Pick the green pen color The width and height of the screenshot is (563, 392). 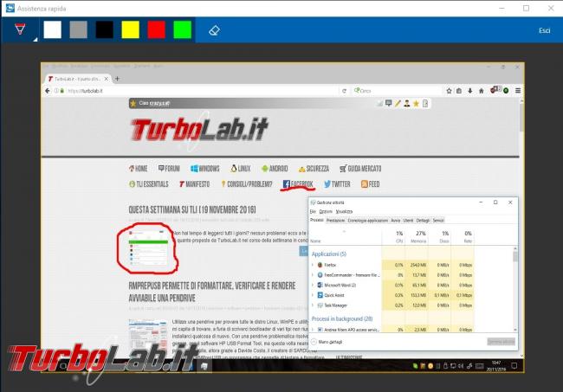[183, 29]
